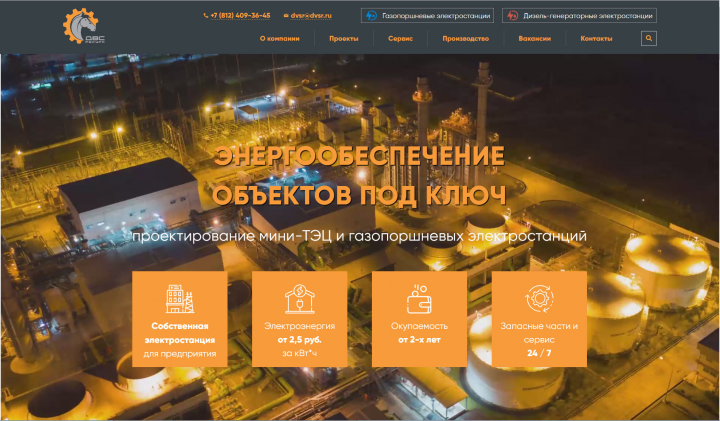Click the house with plug icon
The width and height of the screenshot is (720, 421).
tap(299, 298)
